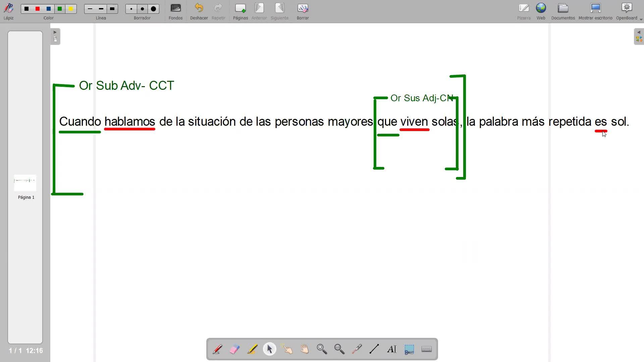This screenshot has width=644, height=362.
Task: Select the hand scroll tool
Action: (305, 349)
